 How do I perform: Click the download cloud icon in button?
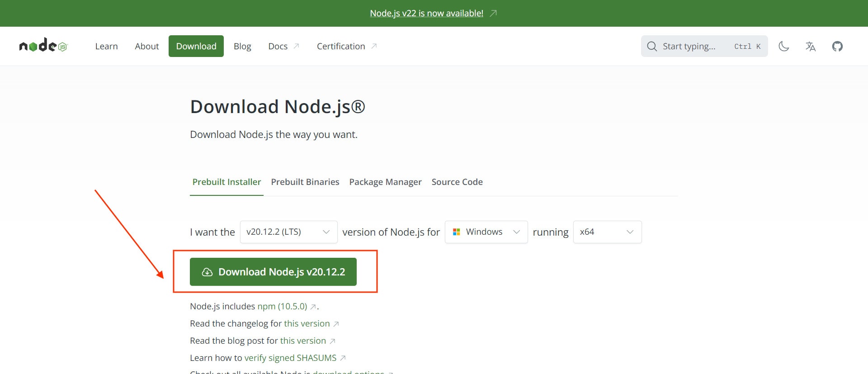207,272
